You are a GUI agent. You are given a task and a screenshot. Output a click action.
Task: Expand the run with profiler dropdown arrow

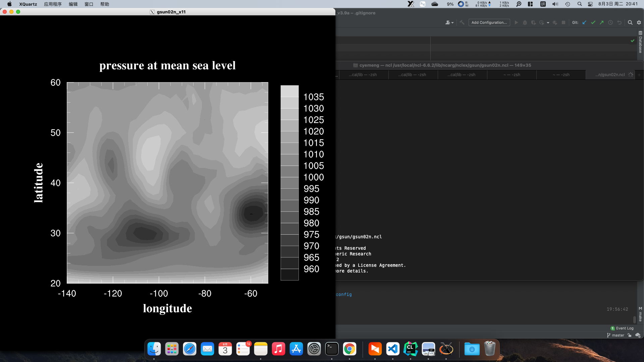point(548,23)
